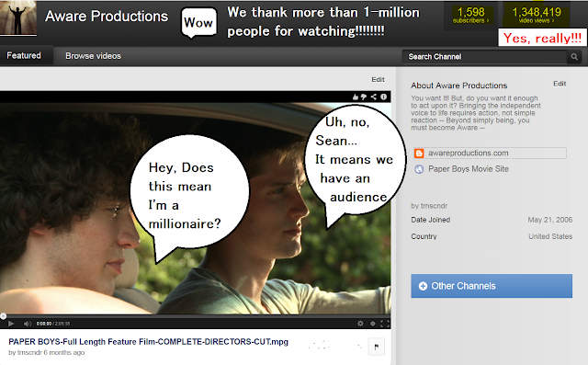
Task: Click the thumbs down dislike icon
Action: coord(364,97)
